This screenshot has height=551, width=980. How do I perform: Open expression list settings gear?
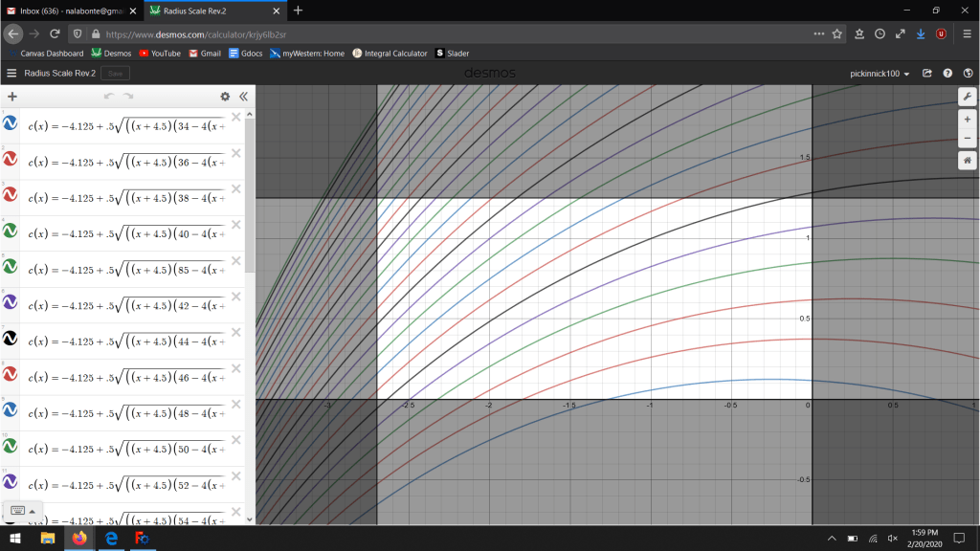tap(225, 97)
